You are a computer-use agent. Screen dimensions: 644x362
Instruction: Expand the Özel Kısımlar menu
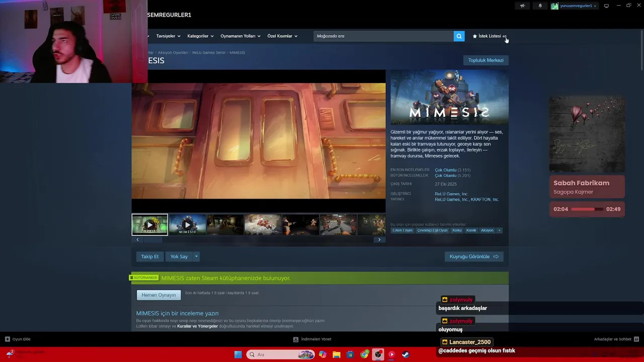tap(282, 36)
